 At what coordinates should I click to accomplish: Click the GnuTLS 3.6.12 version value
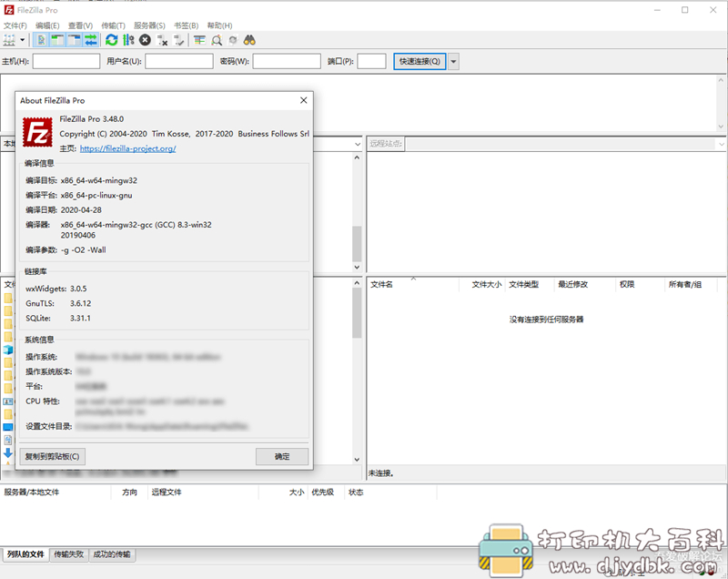[x=80, y=303]
